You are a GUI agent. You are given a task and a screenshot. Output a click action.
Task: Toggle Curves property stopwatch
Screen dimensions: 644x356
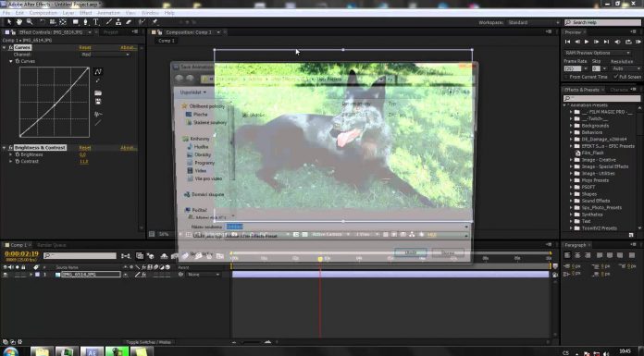coord(18,61)
